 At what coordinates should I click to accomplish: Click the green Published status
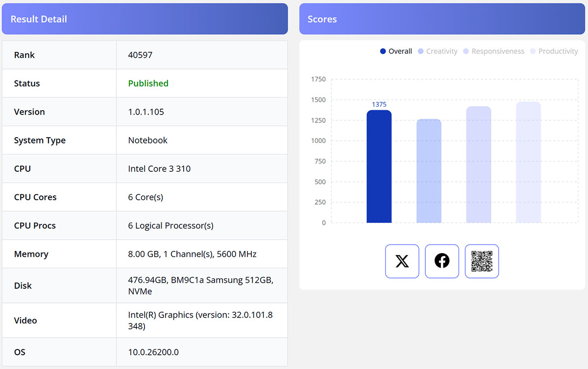148,83
